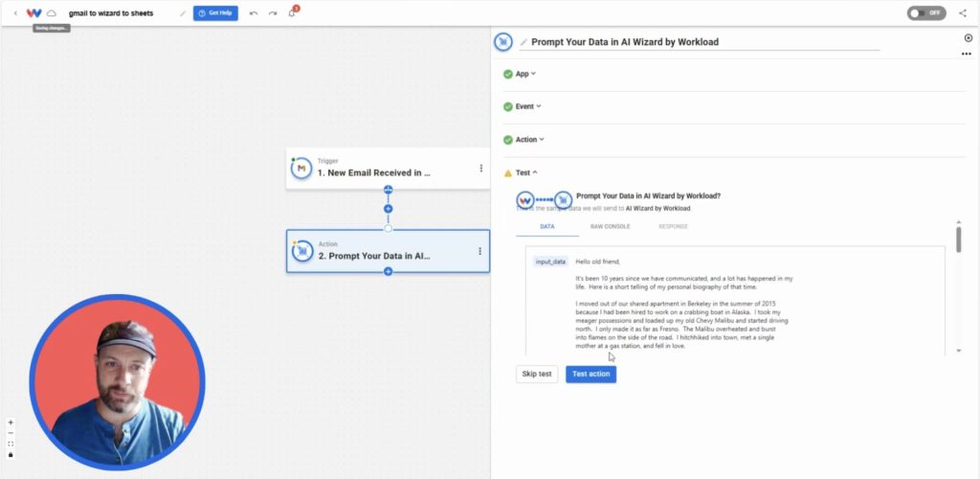Click the presenter webcam thumbnail
Image resolution: width=980 pixels, height=479 pixels.
click(x=117, y=382)
